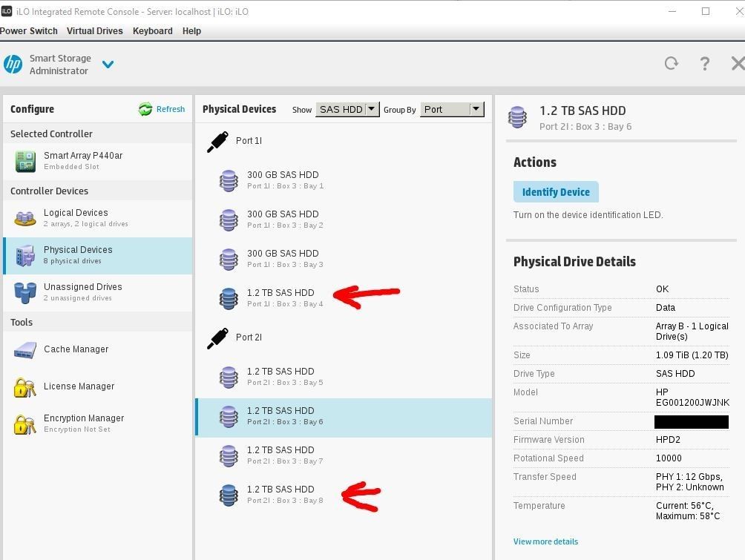745x560 pixels.
Task: Open help question mark icon
Action: [x=705, y=64]
